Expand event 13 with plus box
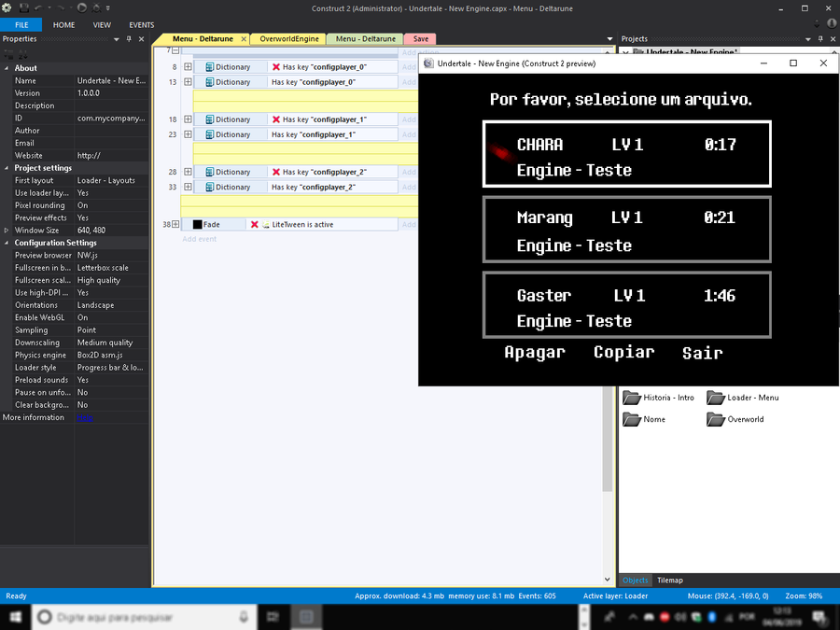The height and width of the screenshot is (630, 840). click(x=188, y=82)
